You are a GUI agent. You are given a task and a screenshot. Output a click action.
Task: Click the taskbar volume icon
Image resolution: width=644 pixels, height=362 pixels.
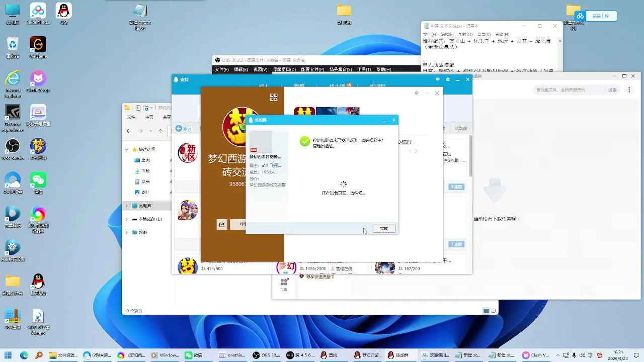coord(582,355)
